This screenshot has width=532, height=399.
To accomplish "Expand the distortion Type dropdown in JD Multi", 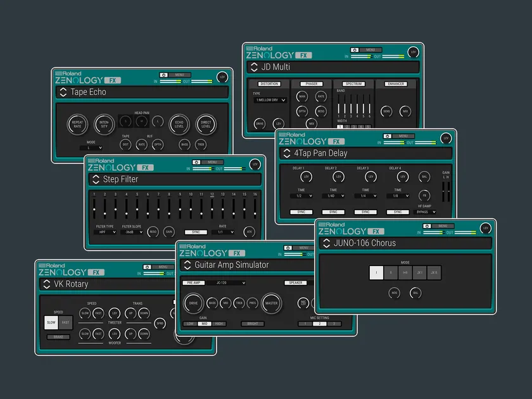I will point(270,100).
